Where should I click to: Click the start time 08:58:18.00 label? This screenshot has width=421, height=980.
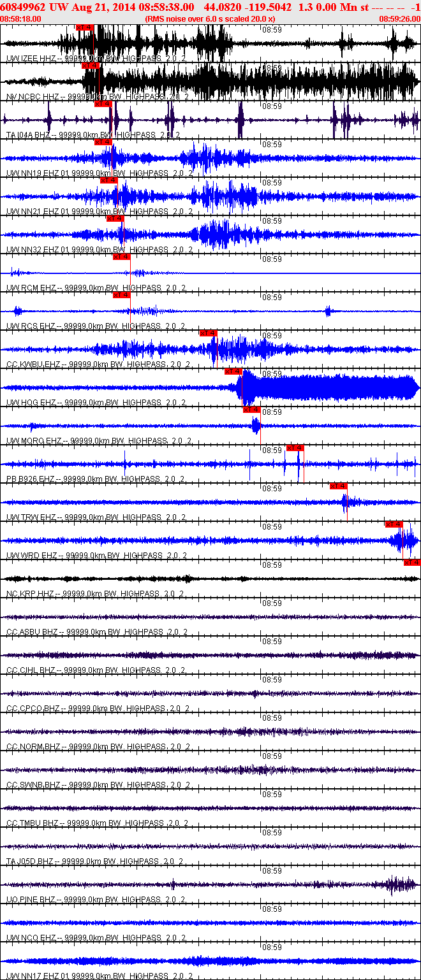click(x=20, y=19)
